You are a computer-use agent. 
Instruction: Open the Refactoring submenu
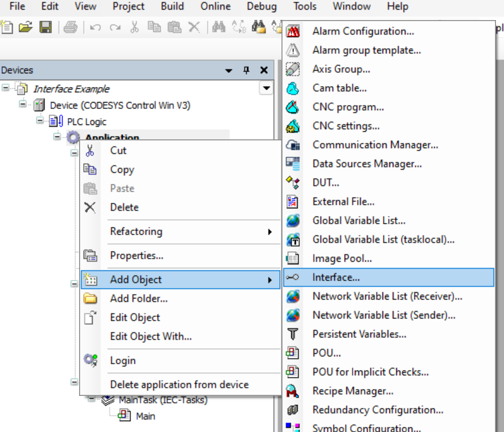180,232
